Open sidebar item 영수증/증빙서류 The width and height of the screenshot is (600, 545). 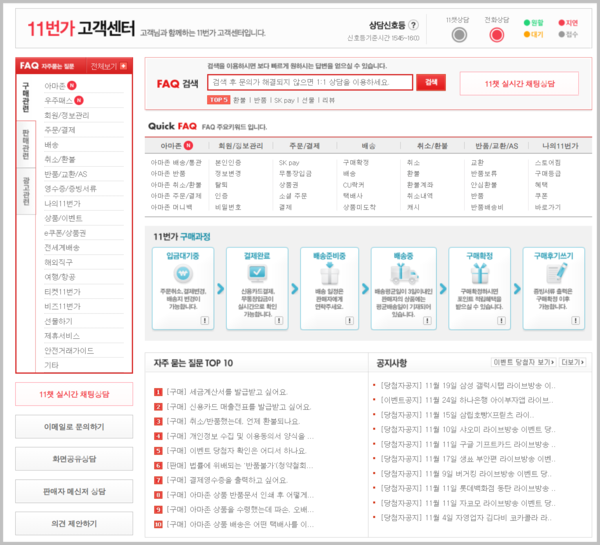pos(70,189)
